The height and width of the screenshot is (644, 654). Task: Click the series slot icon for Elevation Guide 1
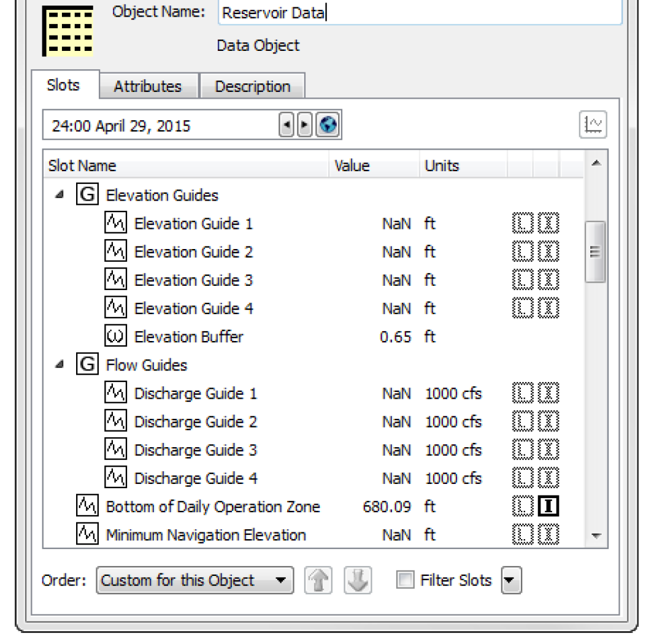[x=115, y=224]
